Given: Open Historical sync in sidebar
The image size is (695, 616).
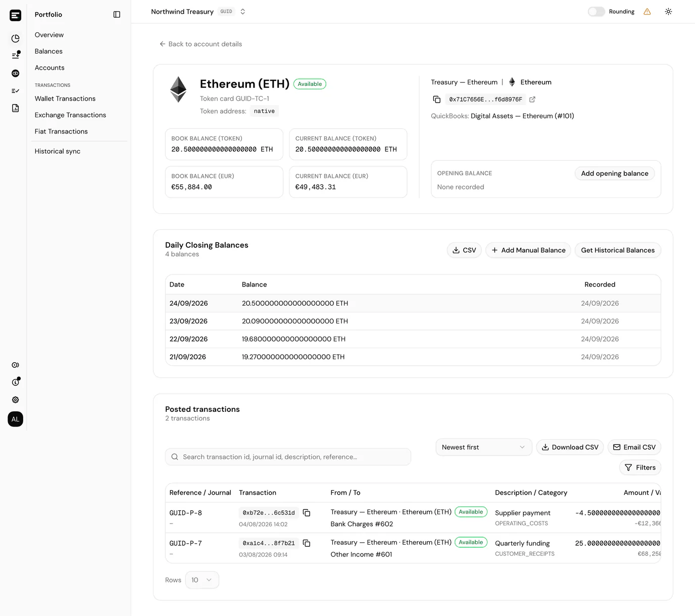Looking at the screenshot, I should point(58,151).
